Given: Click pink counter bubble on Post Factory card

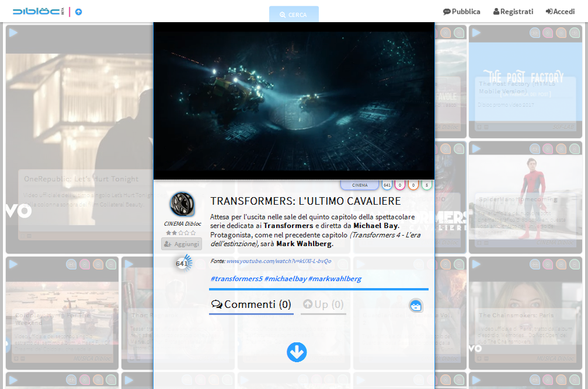Looking at the screenshot, I should (x=548, y=33).
